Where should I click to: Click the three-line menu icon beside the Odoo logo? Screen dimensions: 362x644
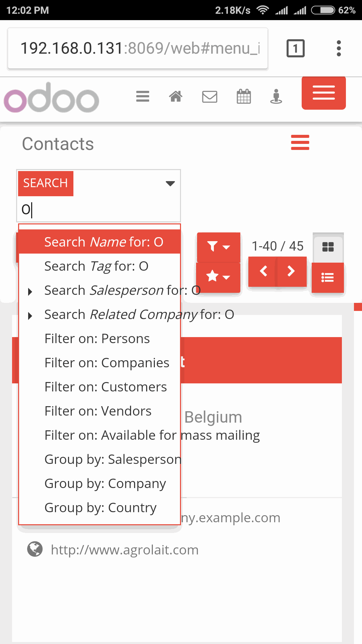(142, 97)
